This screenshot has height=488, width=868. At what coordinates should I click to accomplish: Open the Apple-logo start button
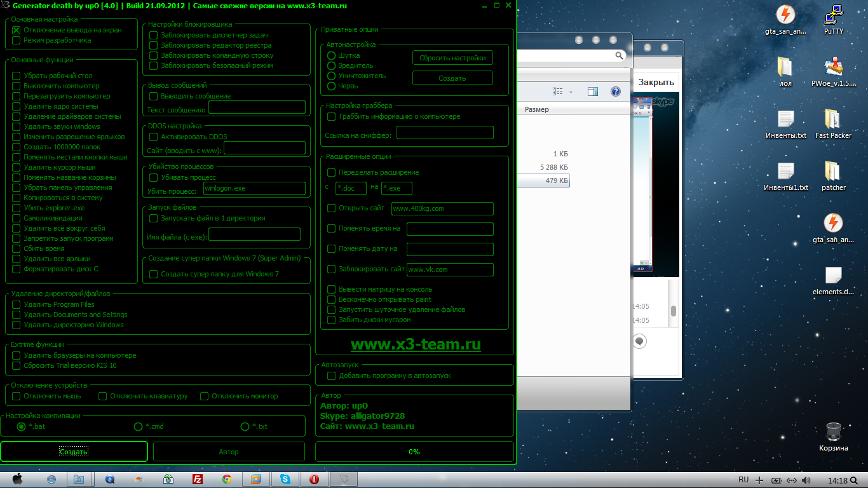pos(17,479)
